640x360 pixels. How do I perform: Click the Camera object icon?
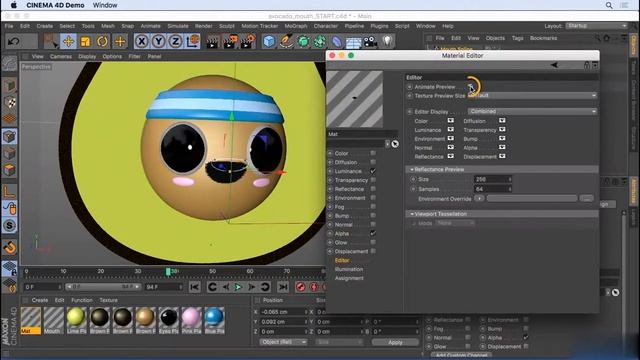(x=370, y=42)
